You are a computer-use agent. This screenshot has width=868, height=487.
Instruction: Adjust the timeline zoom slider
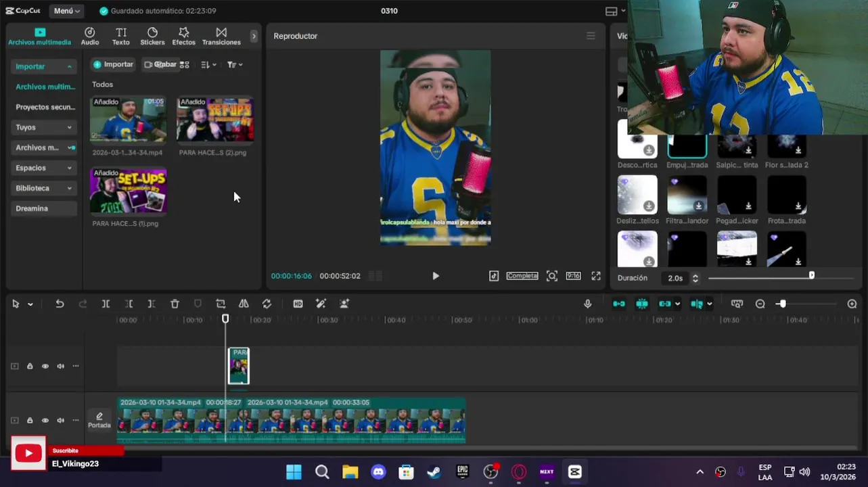(x=782, y=304)
